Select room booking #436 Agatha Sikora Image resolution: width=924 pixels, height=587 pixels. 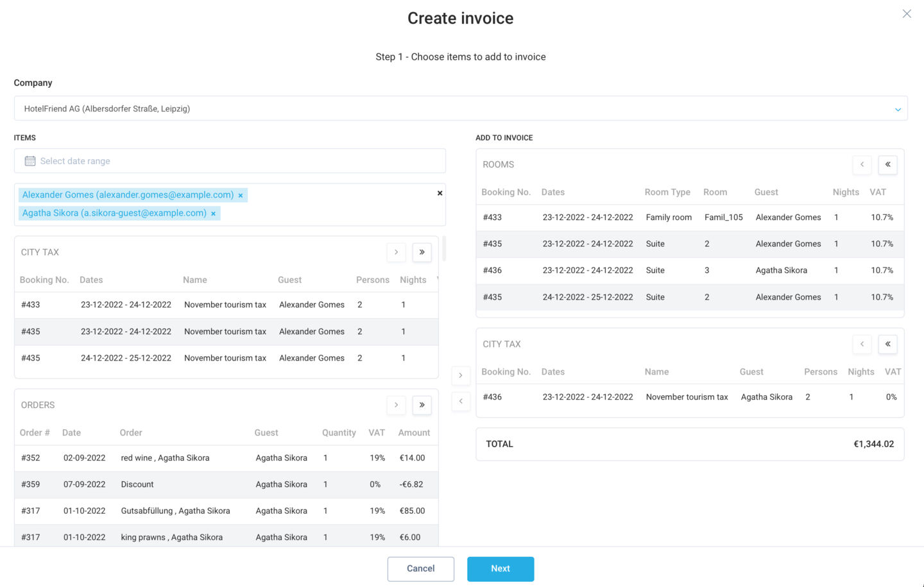690,270
